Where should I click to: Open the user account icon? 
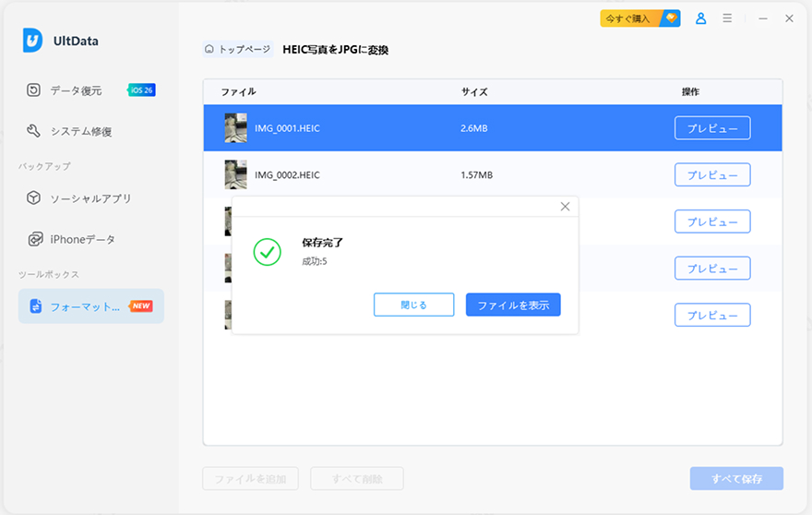[x=700, y=18]
